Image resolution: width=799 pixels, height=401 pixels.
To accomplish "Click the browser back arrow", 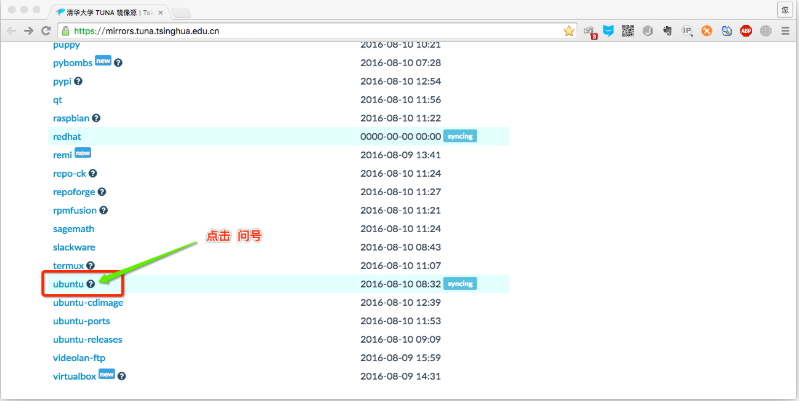I will coord(11,31).
